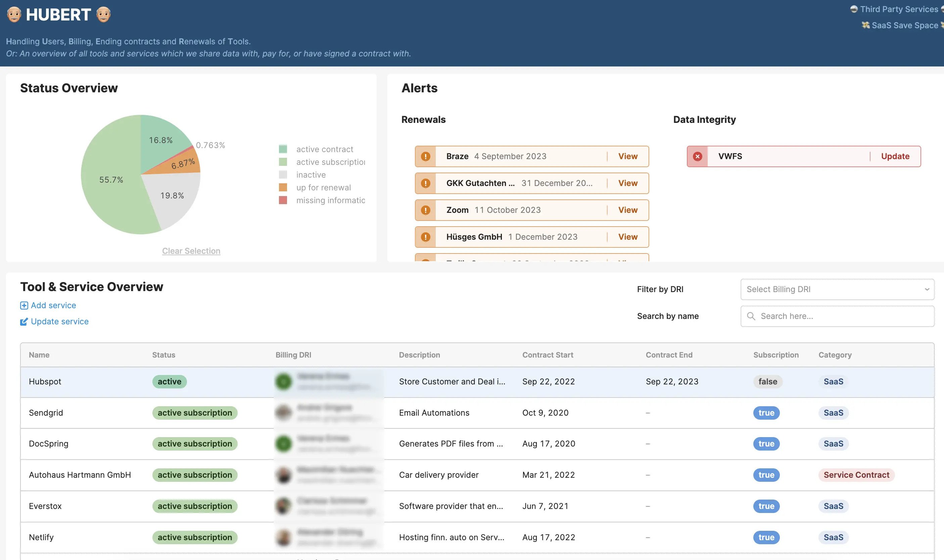The image size is (944, 560).
Task: Click DocSpring name cell
Action: point(48,444)
